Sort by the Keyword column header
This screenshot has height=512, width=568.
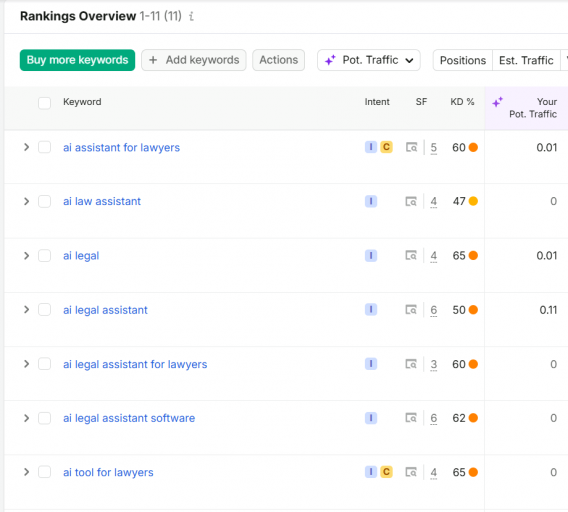pos(82,102)
